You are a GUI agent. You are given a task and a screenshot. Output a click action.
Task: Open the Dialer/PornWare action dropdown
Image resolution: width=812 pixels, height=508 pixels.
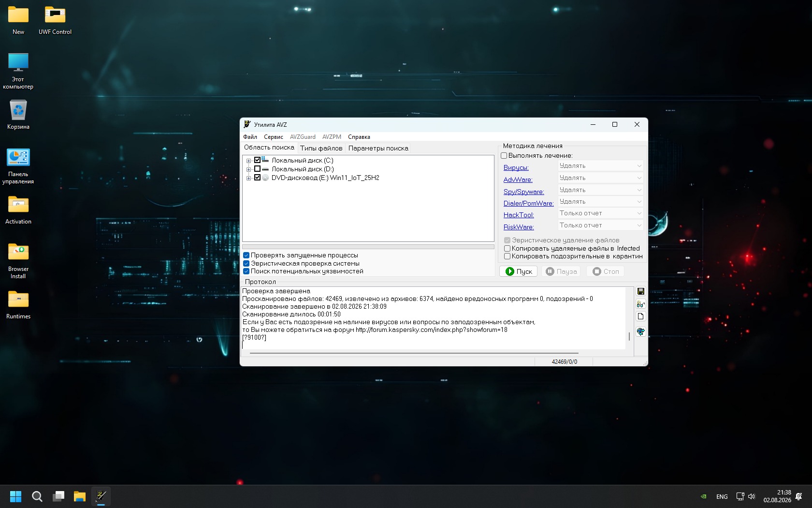click(x=600, y=202)
